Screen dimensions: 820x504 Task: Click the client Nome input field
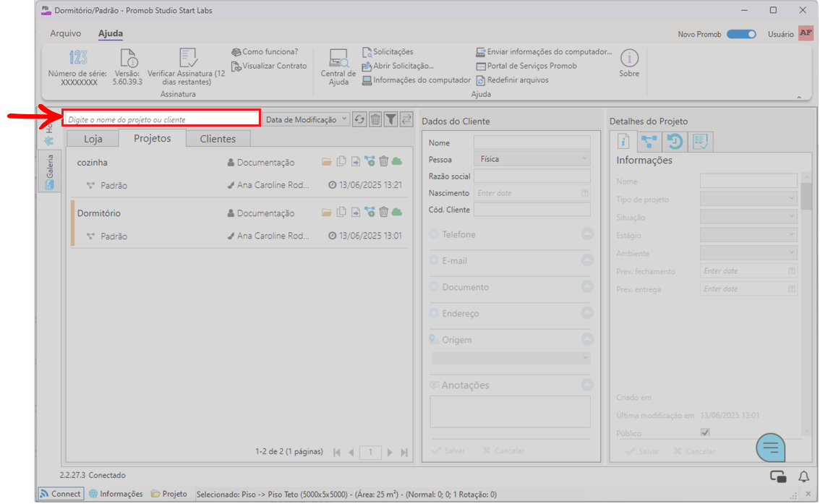[532, 142]
